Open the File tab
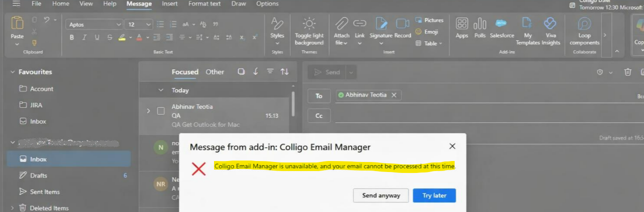Screen dimensions: 644x212 [36, 4]
